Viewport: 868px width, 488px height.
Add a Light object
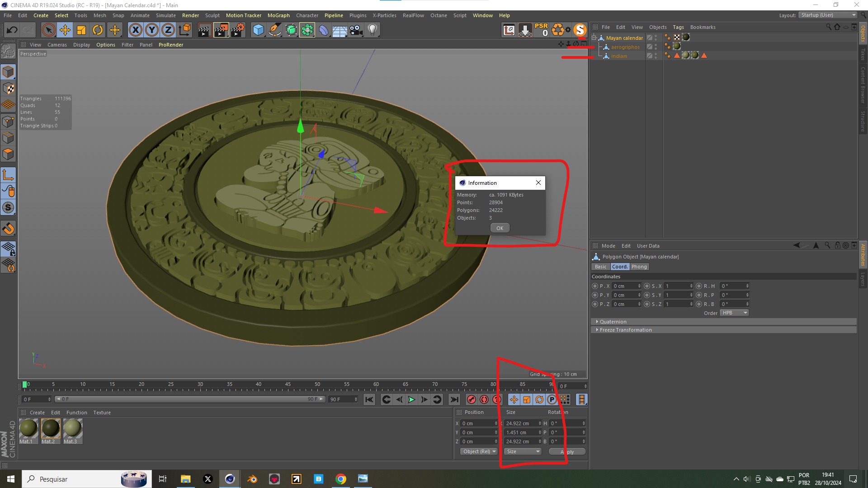pos(373,30)
